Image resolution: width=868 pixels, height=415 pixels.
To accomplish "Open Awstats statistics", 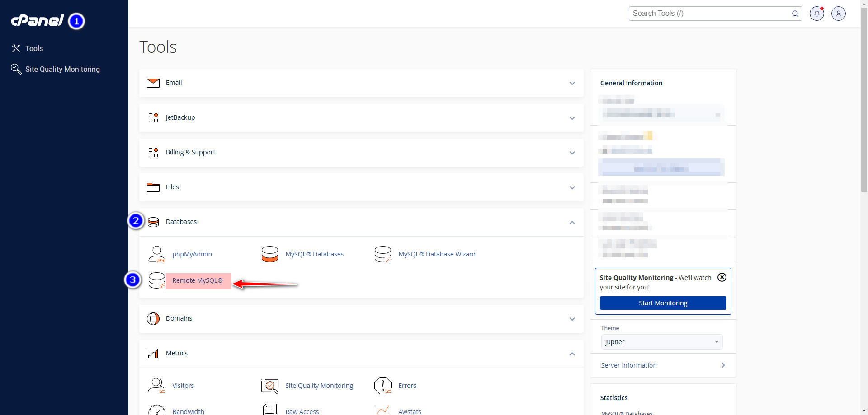I will (410, 411).
